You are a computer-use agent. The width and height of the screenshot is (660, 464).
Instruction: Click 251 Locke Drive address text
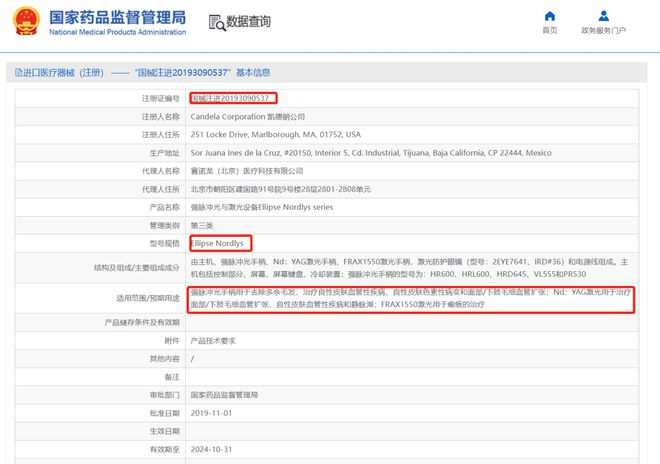point(276,134)
